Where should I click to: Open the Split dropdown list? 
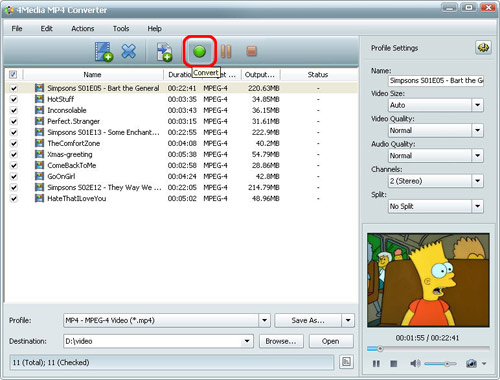coord(477,206)
